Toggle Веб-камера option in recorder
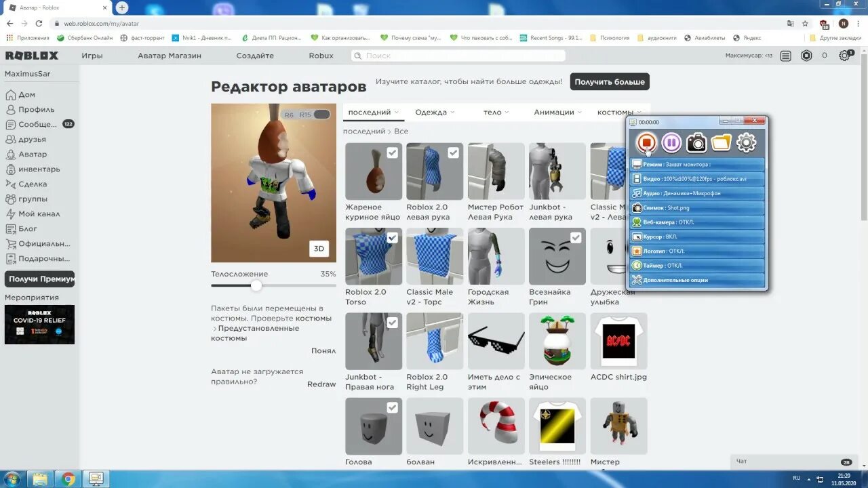The width and height of the screenshot is (868, 488). click(697, 222)
